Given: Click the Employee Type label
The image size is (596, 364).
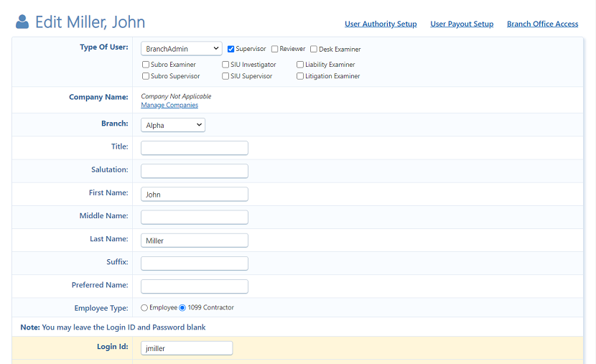Looking at the screenshot, I should coord(101,308).
